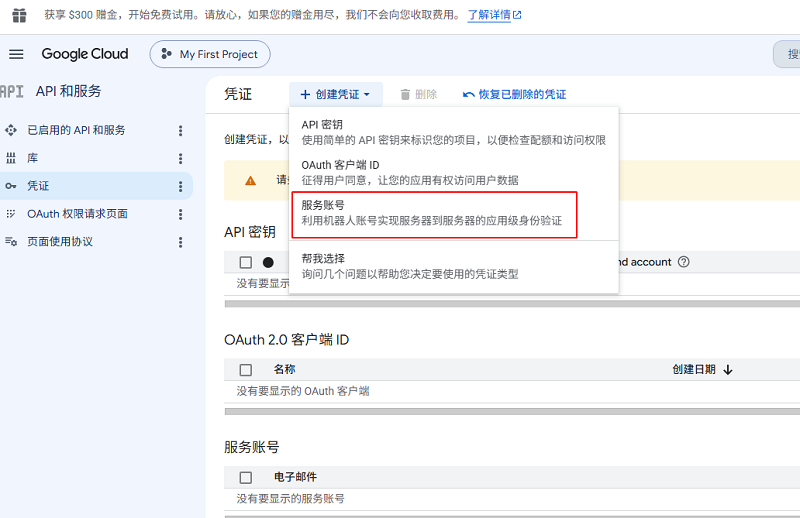Click the 创建日期 down-arrow sort icon
Image resolution: width=800 pixels, height=518 pixels.
728,370
